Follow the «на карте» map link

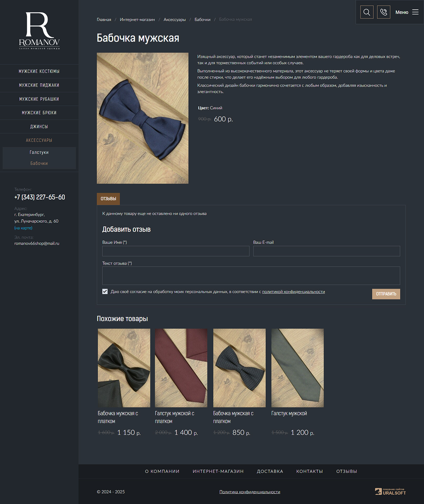[x=23, y=228]
